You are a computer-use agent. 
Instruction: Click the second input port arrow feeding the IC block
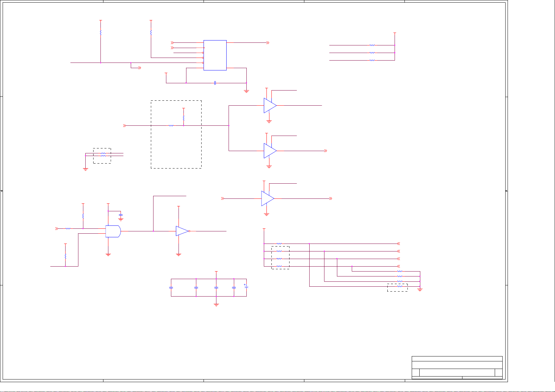coord(172,48)
